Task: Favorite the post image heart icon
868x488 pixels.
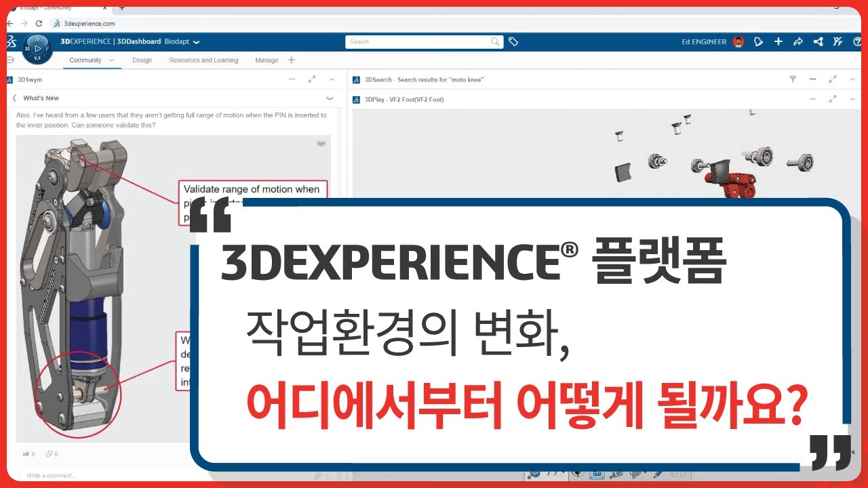Action: tap(321, 144)
